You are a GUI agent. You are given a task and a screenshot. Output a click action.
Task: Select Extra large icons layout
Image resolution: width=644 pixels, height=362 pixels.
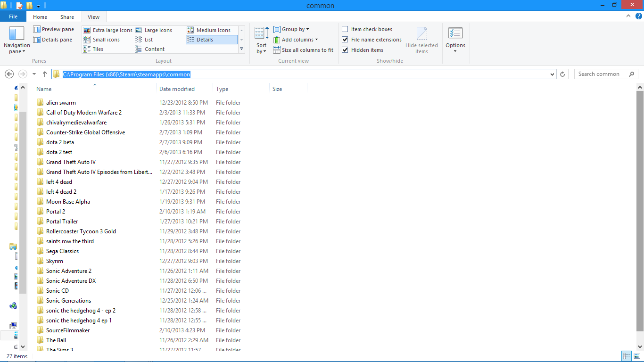pos(108,30)
